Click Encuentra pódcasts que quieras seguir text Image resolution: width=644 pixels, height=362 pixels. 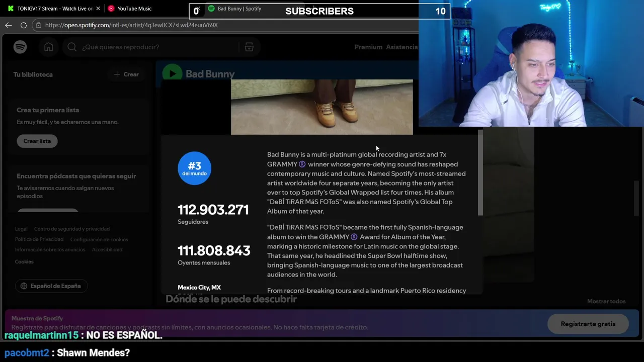coord(76,176)
